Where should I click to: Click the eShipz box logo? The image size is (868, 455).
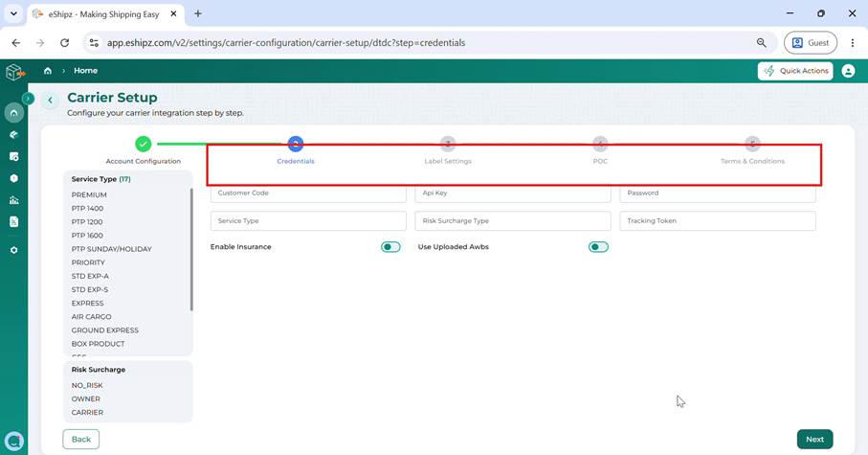15,72
